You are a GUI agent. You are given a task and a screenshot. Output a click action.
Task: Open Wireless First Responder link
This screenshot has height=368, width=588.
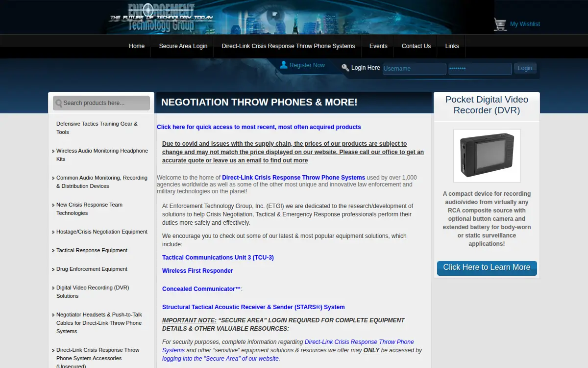pyautogui.click(x=197, y=271)
